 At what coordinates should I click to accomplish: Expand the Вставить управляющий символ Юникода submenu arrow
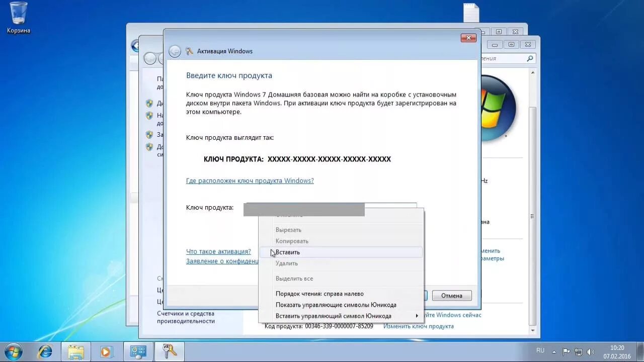[x=417, y=316]
